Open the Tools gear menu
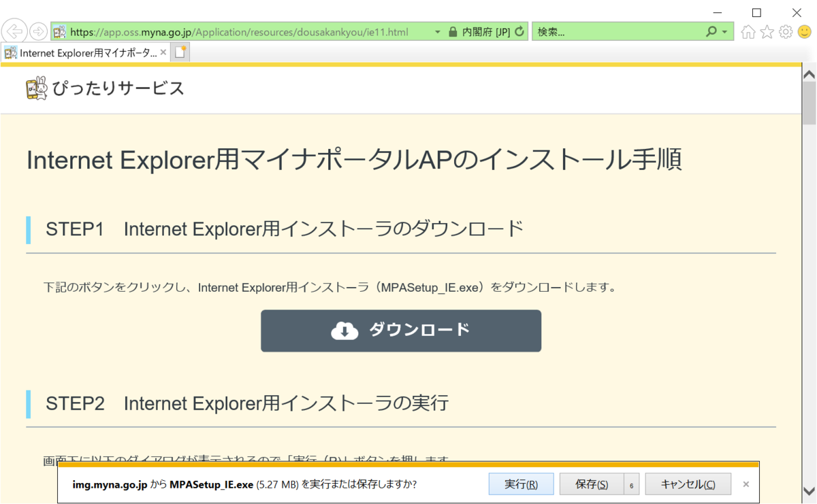 click(x=786, y=32)
